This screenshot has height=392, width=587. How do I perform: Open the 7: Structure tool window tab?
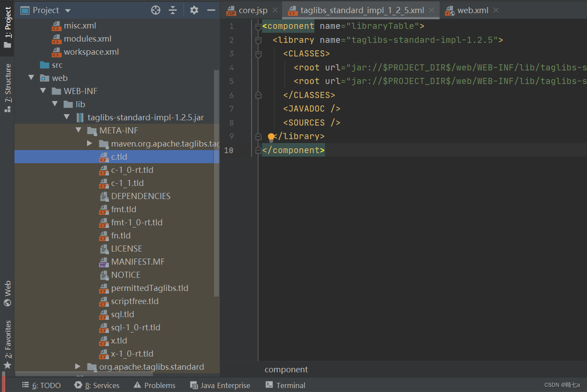point(7,87)
